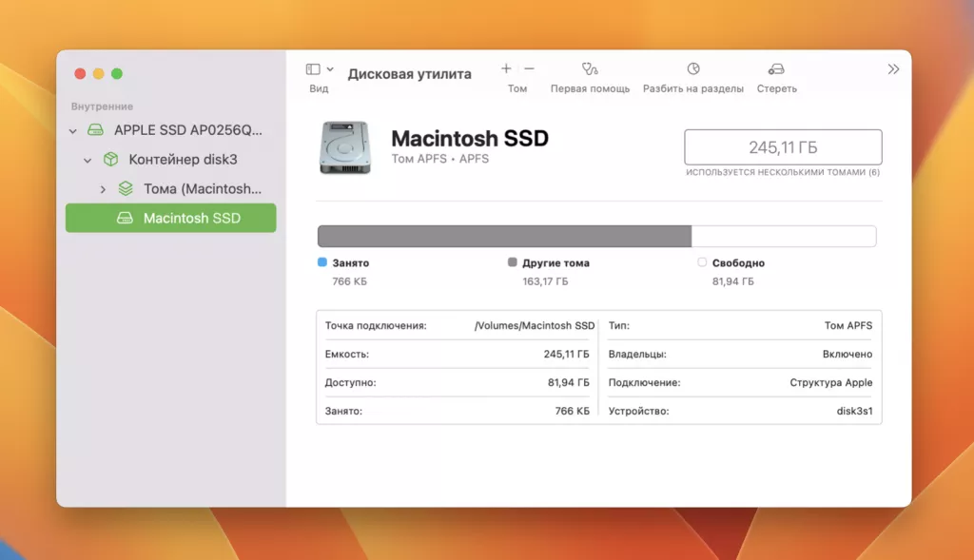Open the Разбить на разделы tool
Screen dimensions: 974x560
[694, 71]
